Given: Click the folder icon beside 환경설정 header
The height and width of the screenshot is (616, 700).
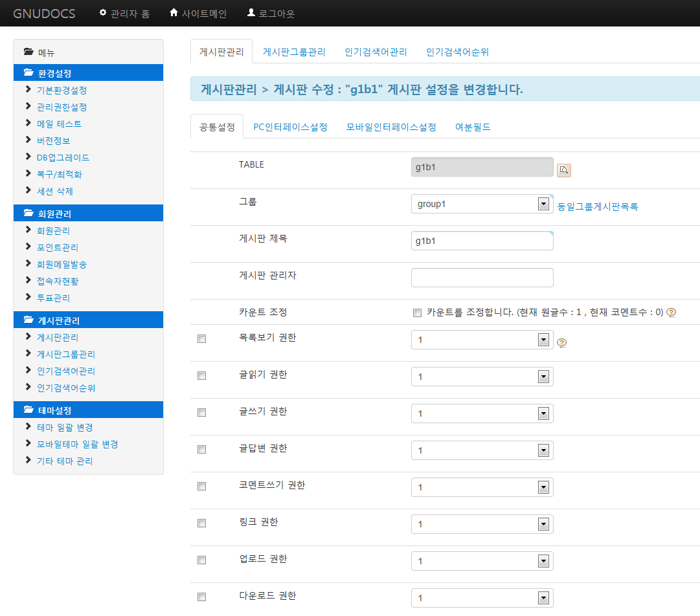Looking at the screenshot, I should click(x=28, y=72).
